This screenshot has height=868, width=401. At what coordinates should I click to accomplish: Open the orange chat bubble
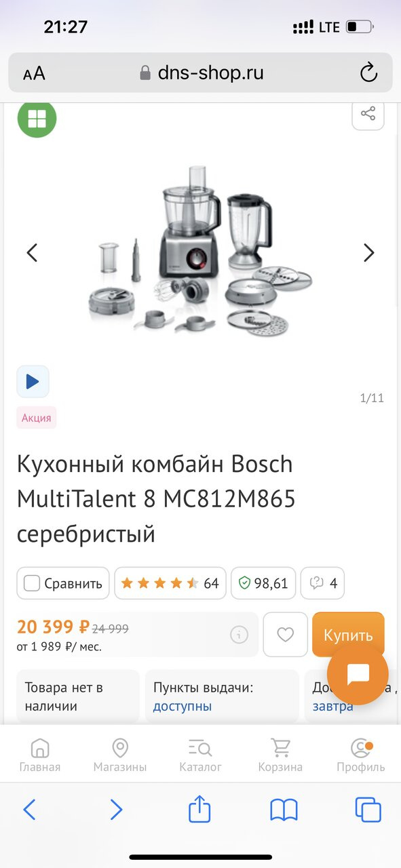(x=358, y=674)
